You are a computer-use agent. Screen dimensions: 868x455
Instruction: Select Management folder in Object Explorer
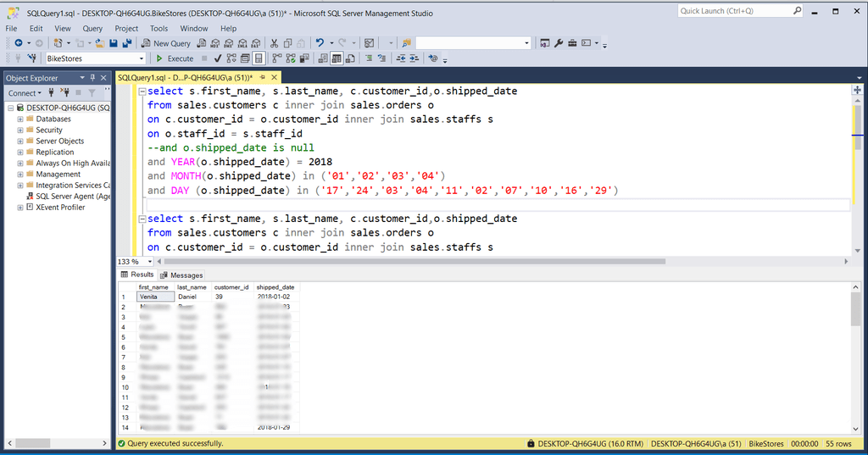58,175
